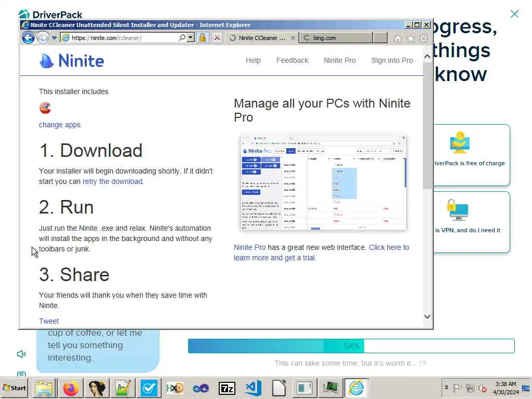Launch 7-Zip from the taskbar
The image size is (532, 399).
pos(227,388)
